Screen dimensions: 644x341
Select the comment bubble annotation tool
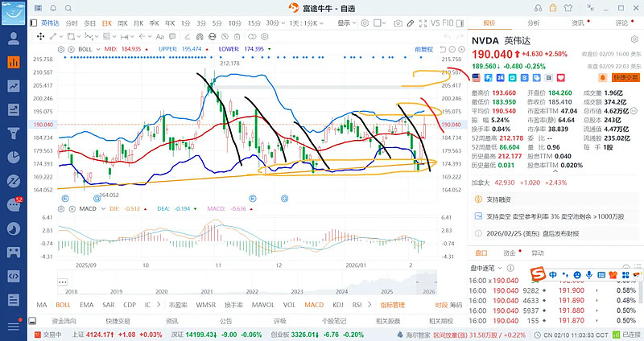click(x=172, y=36)
